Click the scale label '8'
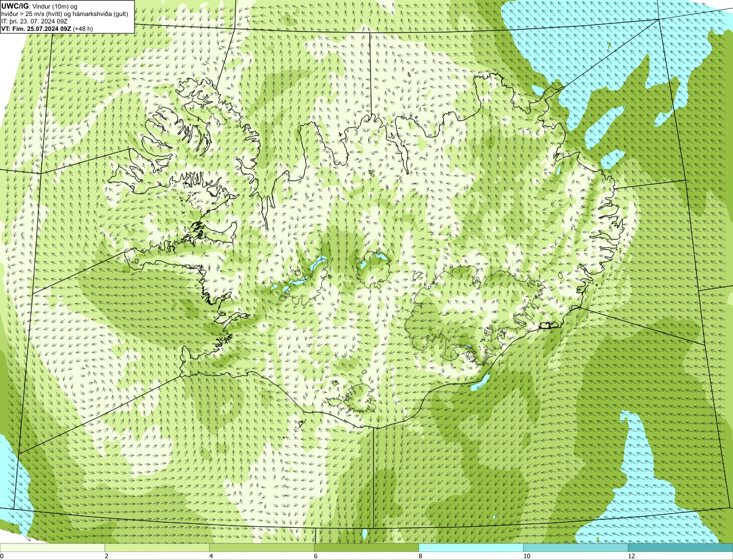Viewport: 733px width, 560px height. (x=421, y=556)
